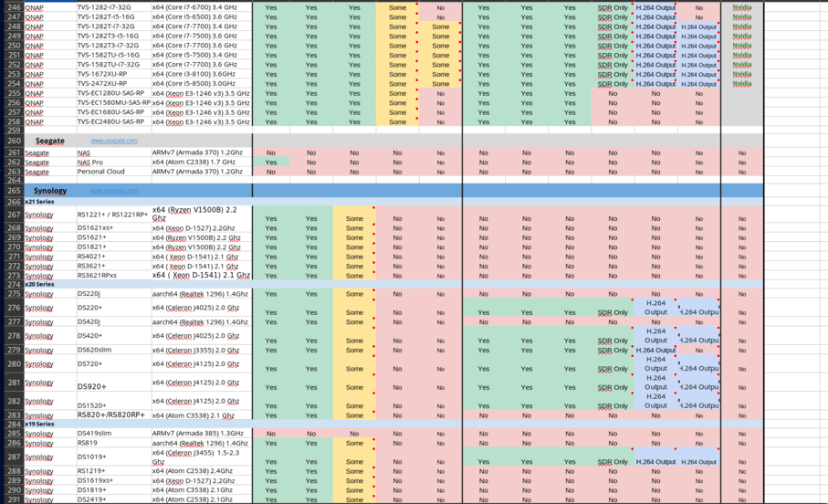The width and height of the screenshot is (828, 504).
Task: Select row header 264
Action: click(x=14, y=180)
